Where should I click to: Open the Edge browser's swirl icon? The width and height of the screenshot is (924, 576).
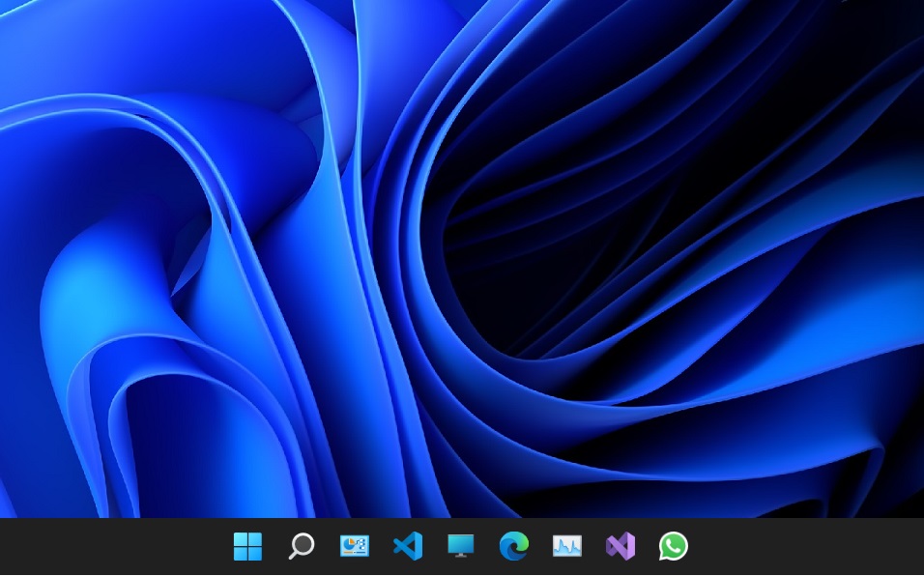(x=513, y=546)
